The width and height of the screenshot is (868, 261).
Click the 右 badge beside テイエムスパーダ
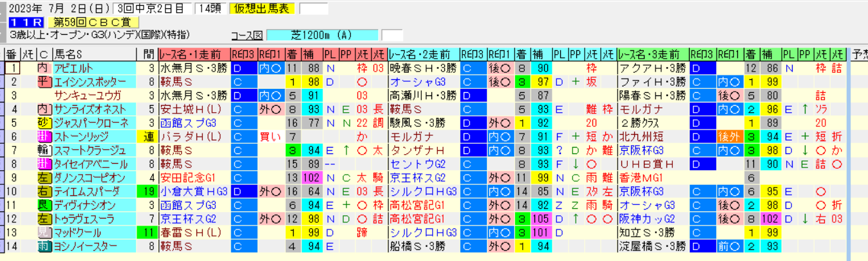pos(43,191)
